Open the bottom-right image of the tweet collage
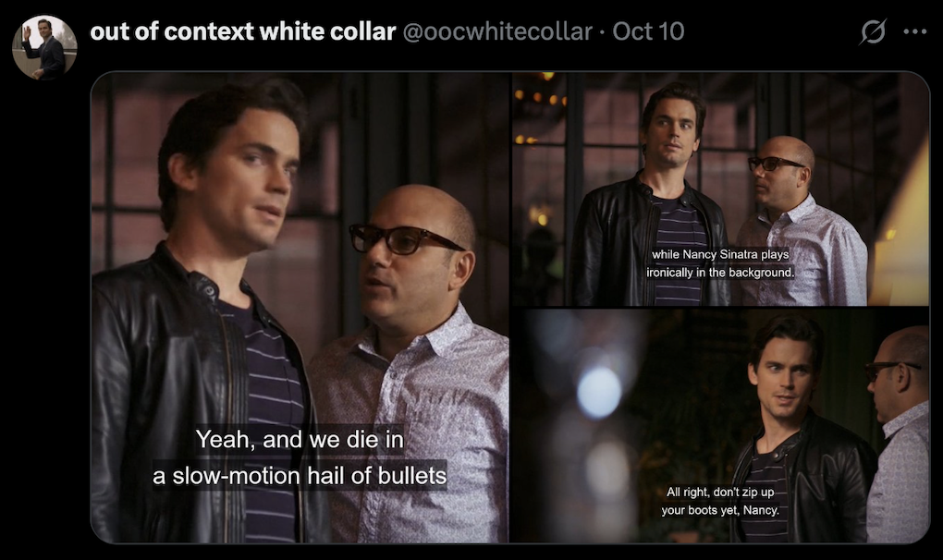The image size is (943, 560). click(720, 425)
